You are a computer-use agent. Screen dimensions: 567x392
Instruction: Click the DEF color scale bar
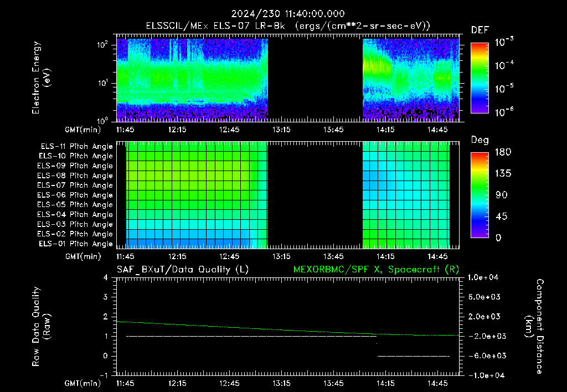(480, 78)
